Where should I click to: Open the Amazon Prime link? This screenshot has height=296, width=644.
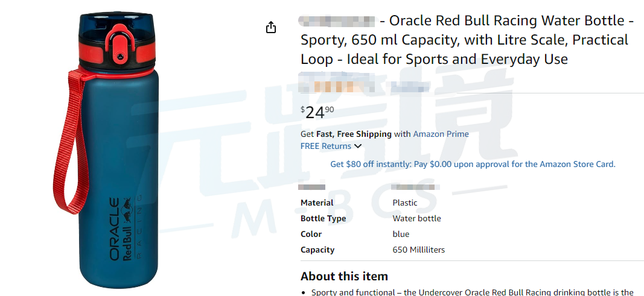[441, 134]
